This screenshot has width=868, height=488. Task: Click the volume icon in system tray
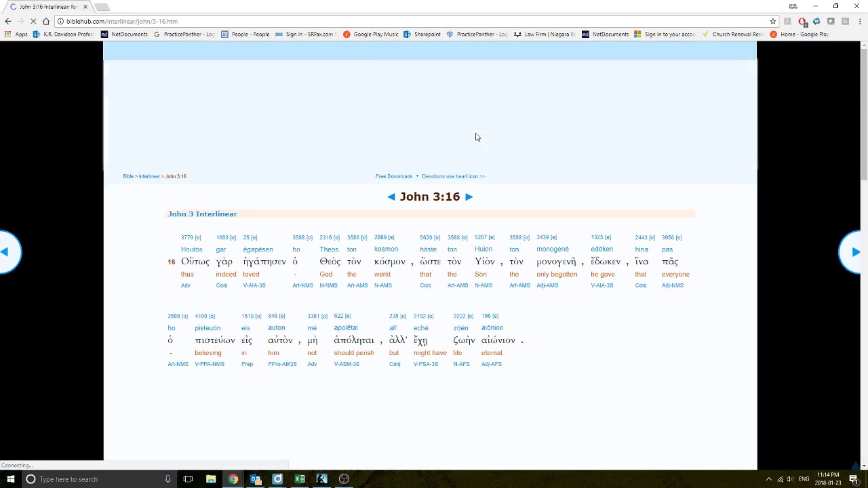(790, 479)
